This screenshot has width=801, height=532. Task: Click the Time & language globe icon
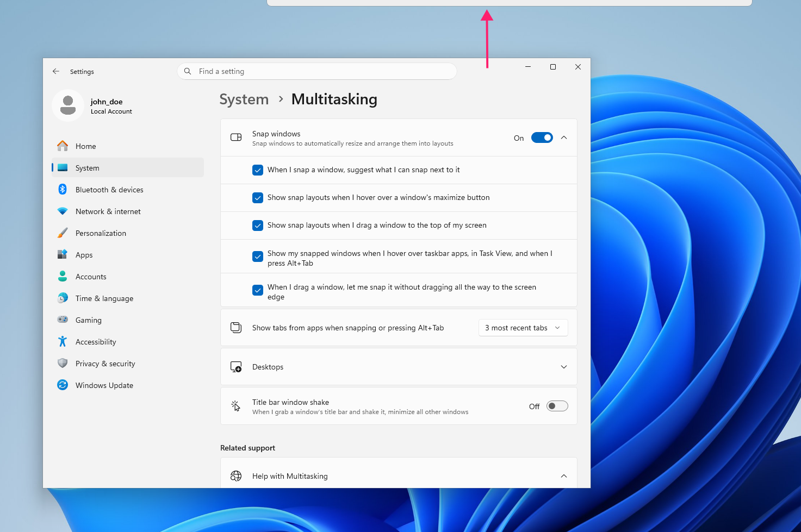[x=63, y=298]
